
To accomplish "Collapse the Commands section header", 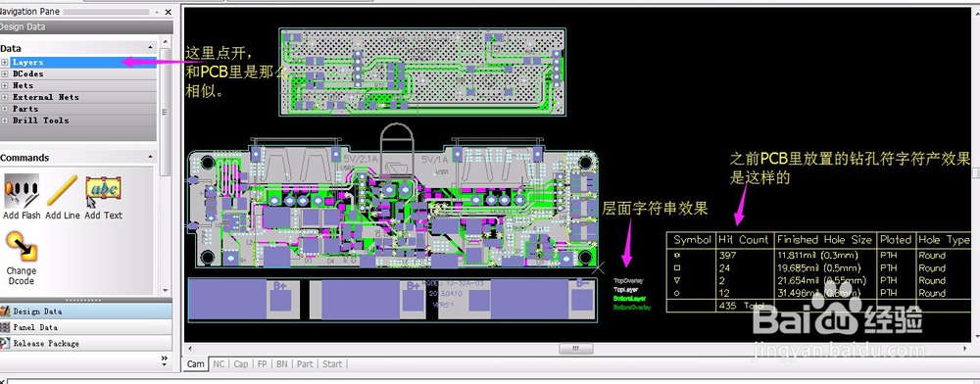I will 78,158.
